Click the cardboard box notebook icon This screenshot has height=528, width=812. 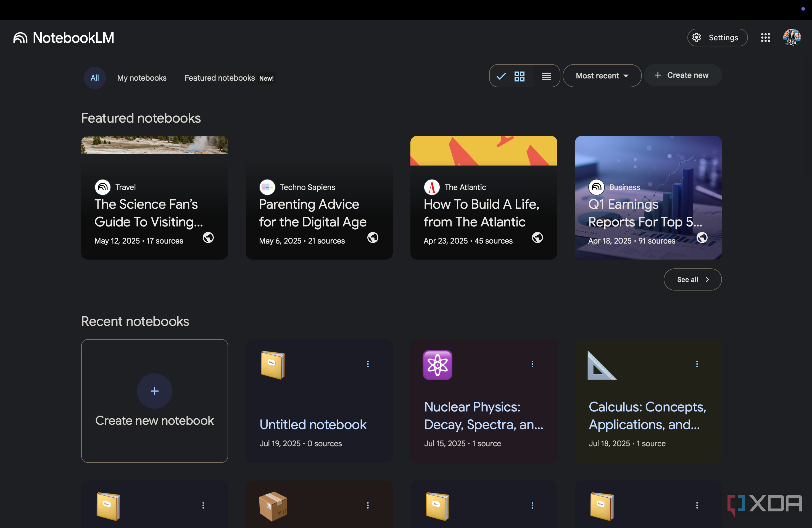(273, 506)
